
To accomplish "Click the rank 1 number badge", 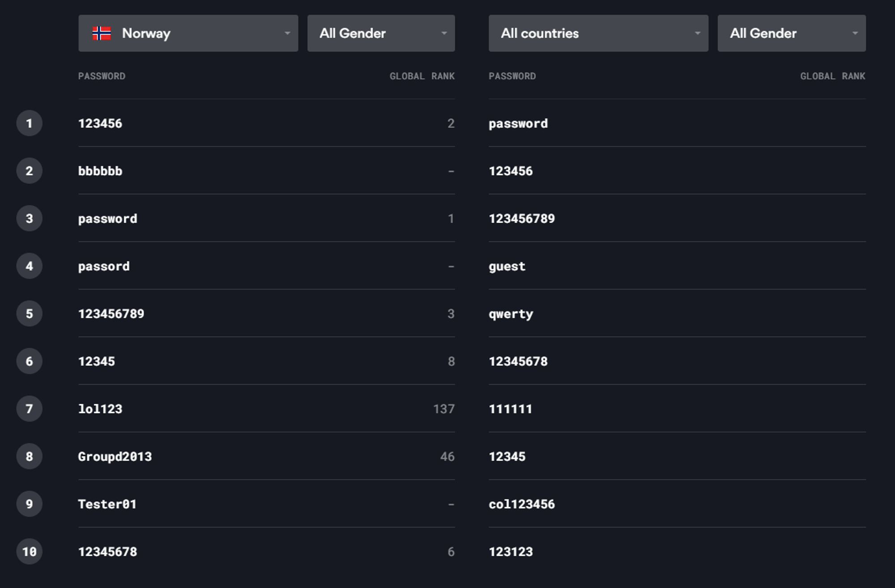I will 30,123.
